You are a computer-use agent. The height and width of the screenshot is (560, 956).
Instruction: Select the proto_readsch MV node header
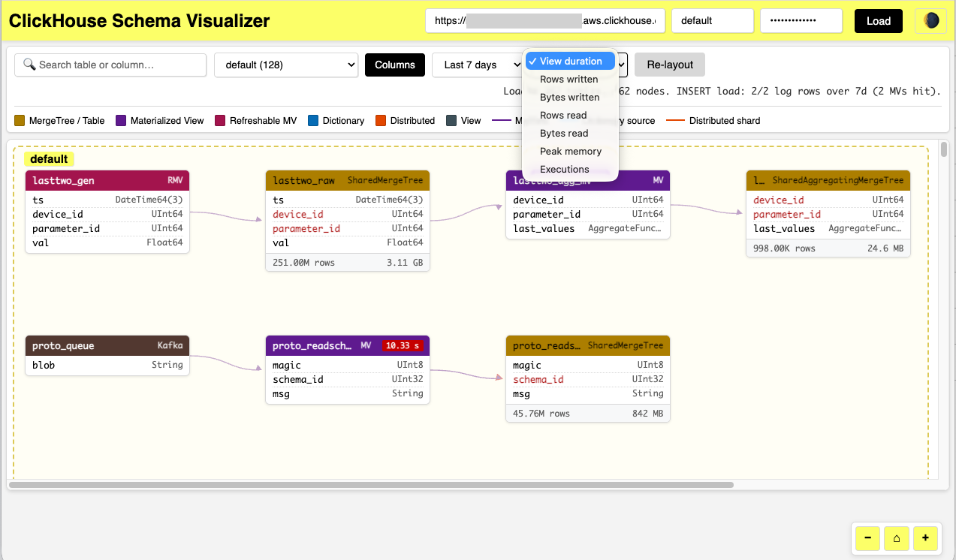(348, 345)
